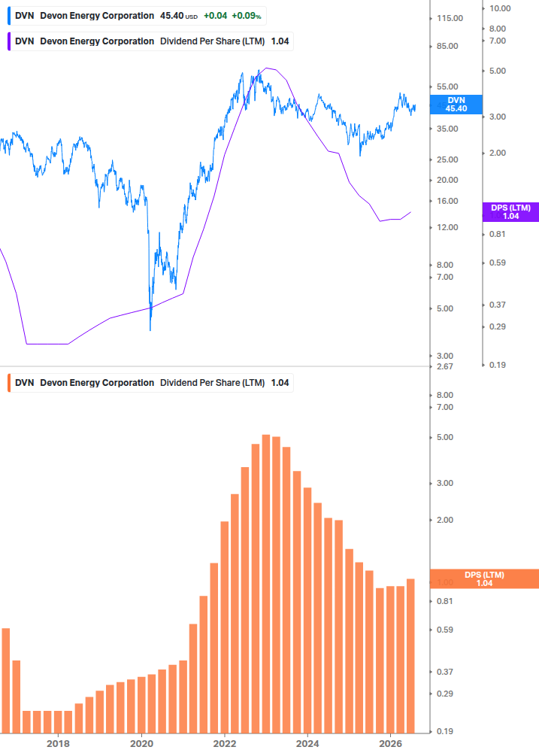Click the 2.67 tick on the price axis

[x=445, y=366]
